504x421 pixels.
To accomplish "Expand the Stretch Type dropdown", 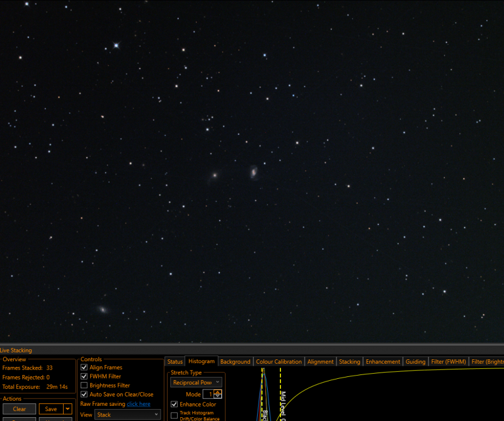I will point(196,382).
